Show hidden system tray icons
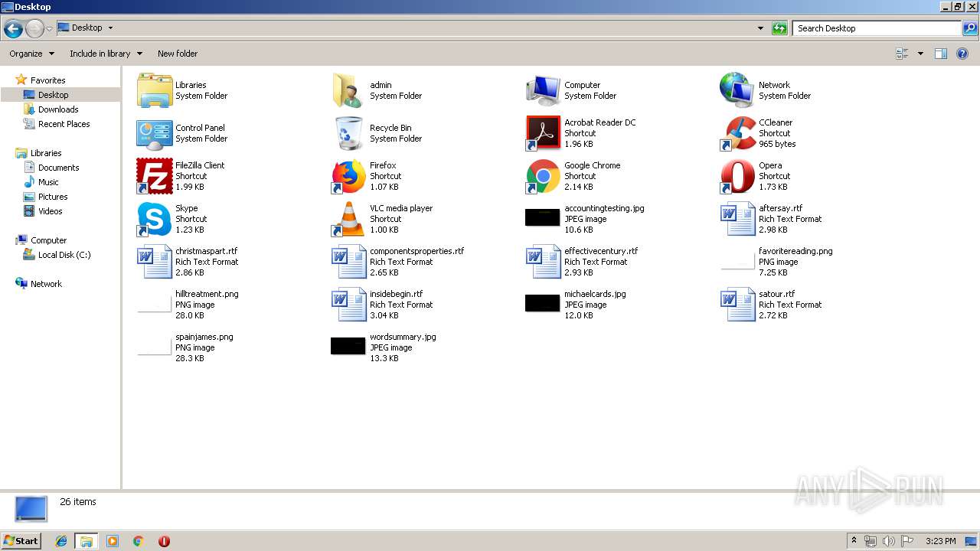 [854, 541]
